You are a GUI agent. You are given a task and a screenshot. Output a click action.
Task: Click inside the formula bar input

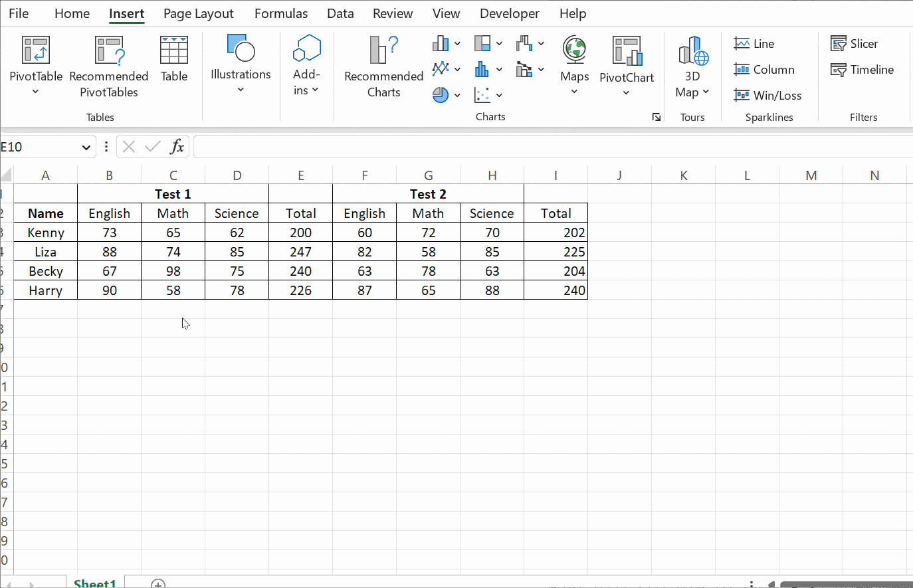click(552, 147)
